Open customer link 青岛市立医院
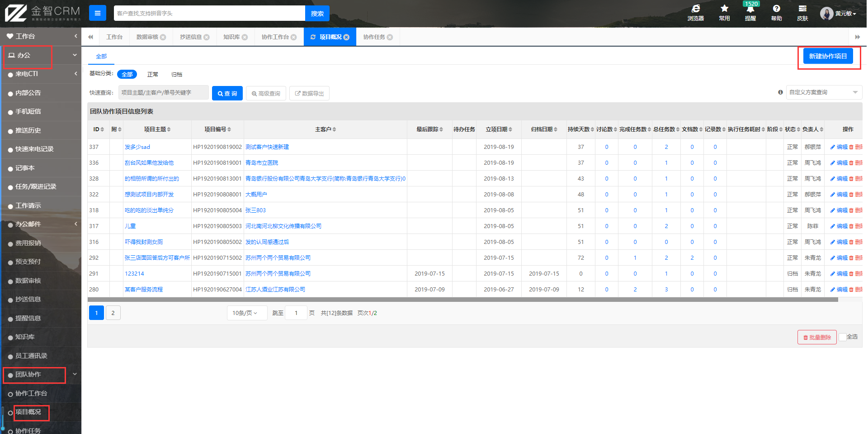Screen dimensions: 868x434 click(x=262, y=163)
